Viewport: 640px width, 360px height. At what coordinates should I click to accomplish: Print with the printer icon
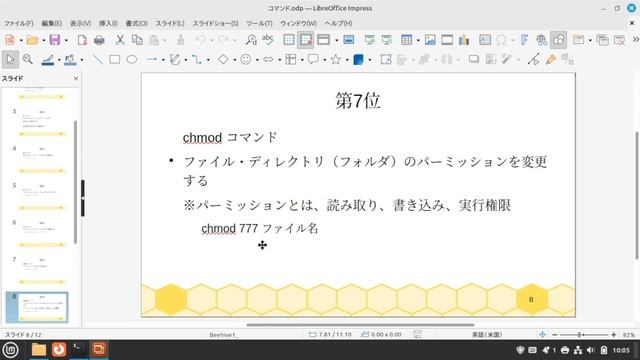(99, 40)
